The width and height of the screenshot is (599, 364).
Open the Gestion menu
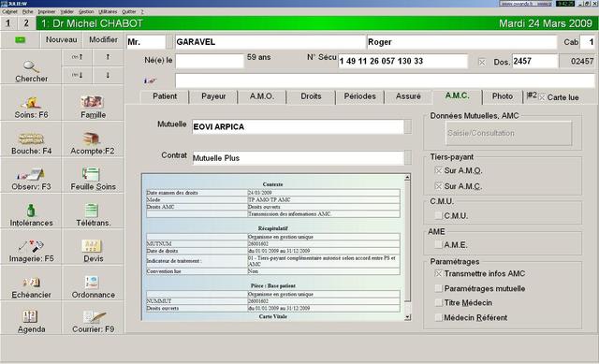(x=86, y=12)
